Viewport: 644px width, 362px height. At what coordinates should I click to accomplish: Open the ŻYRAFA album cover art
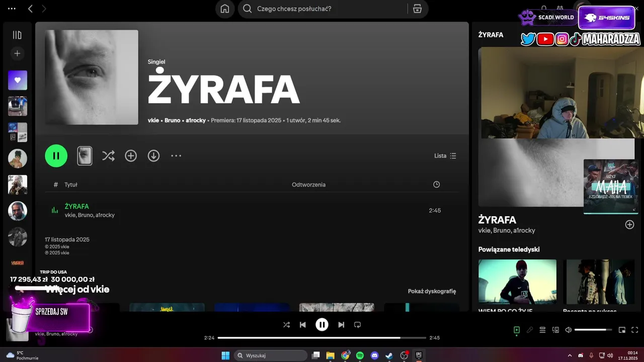pyautogui.click(x=92, y=77)
